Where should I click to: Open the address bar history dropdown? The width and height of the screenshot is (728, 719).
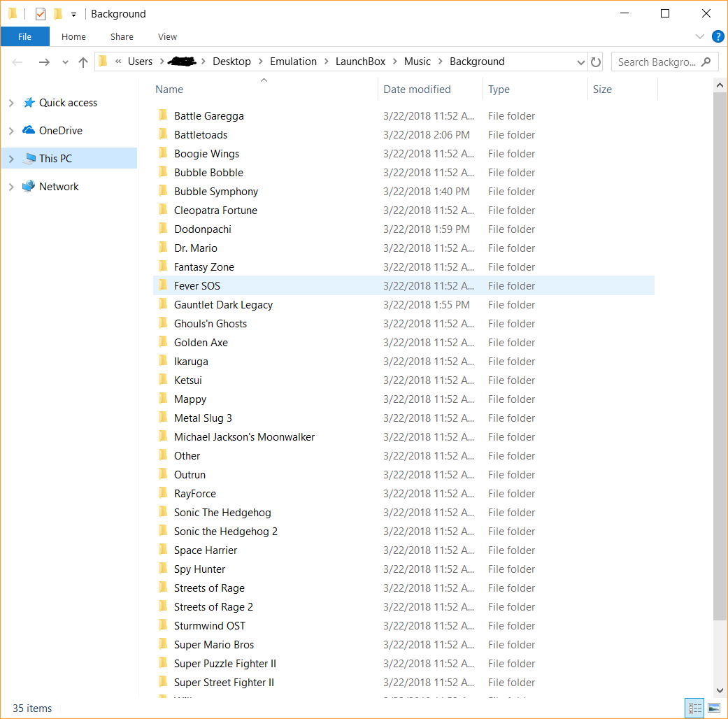(x=580, y=62)
